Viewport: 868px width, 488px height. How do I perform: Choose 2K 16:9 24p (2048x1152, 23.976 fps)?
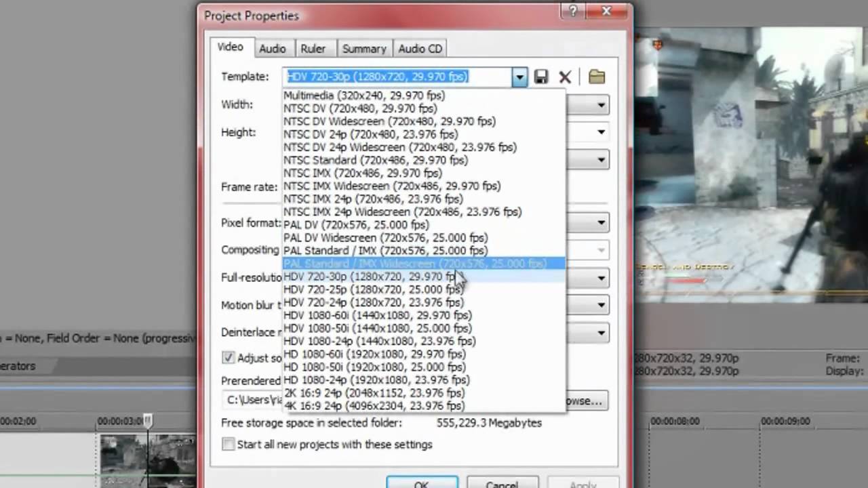(423, 392)
